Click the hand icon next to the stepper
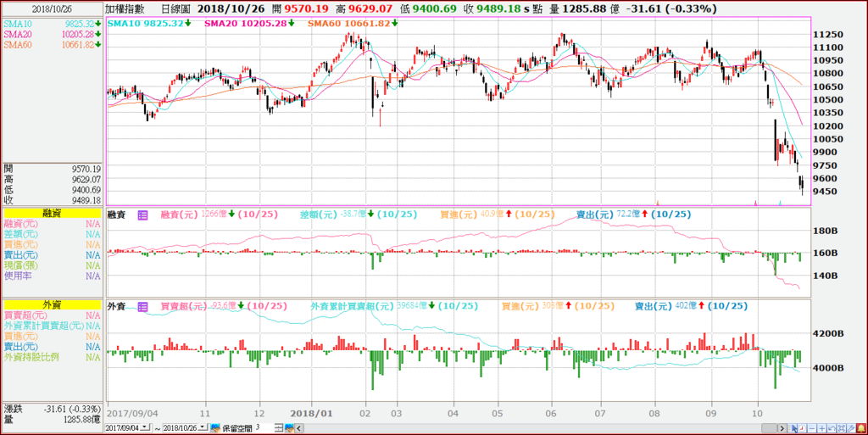Screen dimensions: 868x435 point(290,428)
